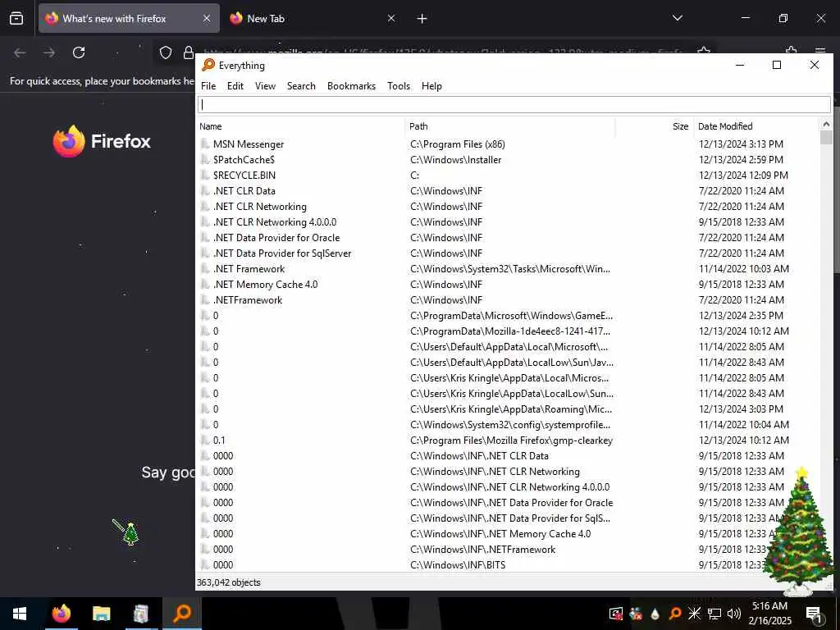Close the New Tab tab

pos(391,18)
